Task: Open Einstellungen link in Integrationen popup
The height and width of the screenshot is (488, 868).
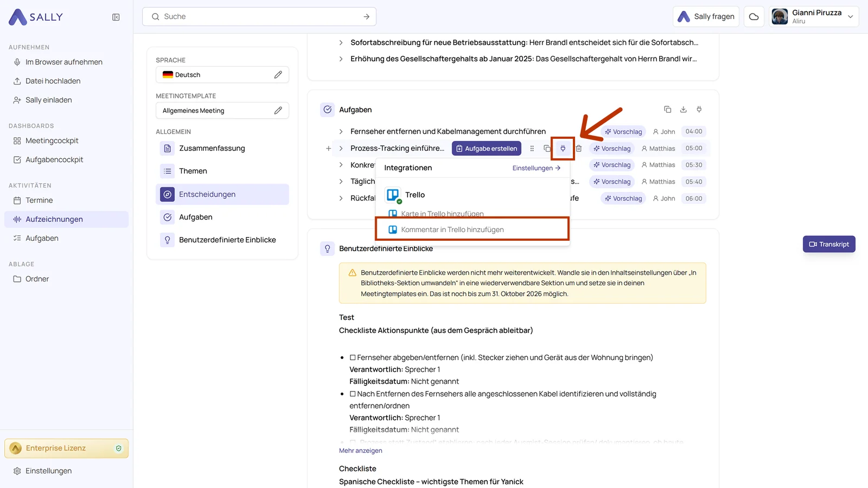Action: (536, 168)
